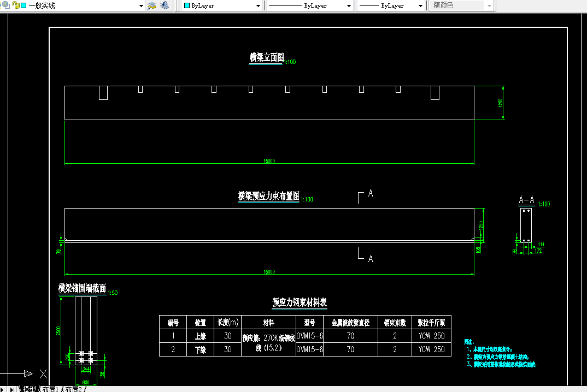This screenshot has height=392, width=587.
Task: Click the 上缘 cell in the table
Action: click(x=200, y=336)
